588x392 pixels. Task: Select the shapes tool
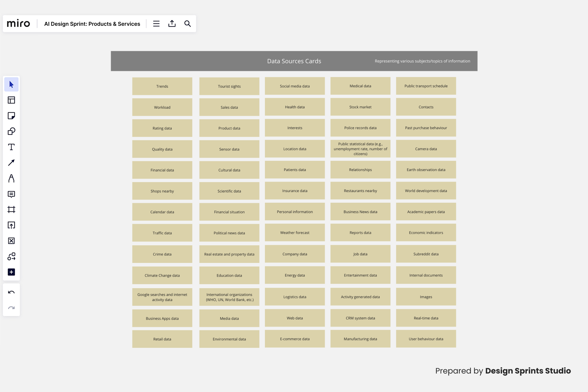[11, 131]
